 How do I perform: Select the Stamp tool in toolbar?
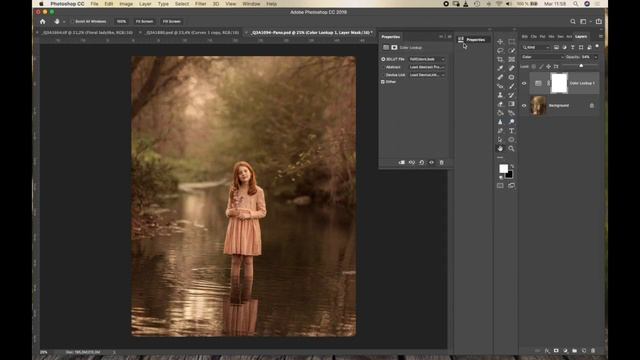(500, 95)
